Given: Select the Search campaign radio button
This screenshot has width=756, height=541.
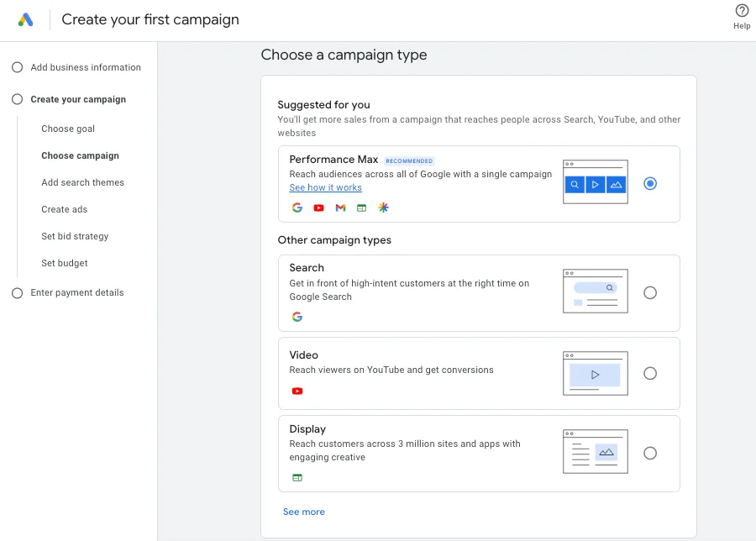Looking at the screenshot, I should click(650, 292).
